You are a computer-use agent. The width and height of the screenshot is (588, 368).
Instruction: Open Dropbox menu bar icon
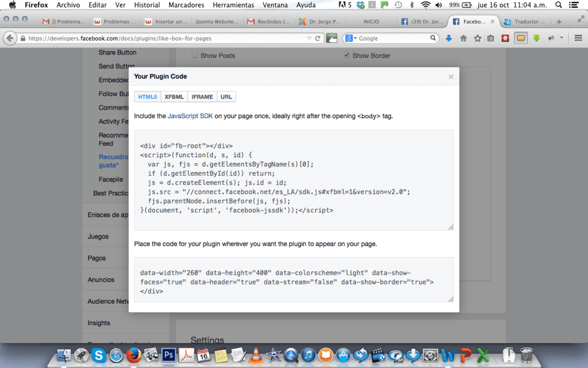tap(360, 5)
